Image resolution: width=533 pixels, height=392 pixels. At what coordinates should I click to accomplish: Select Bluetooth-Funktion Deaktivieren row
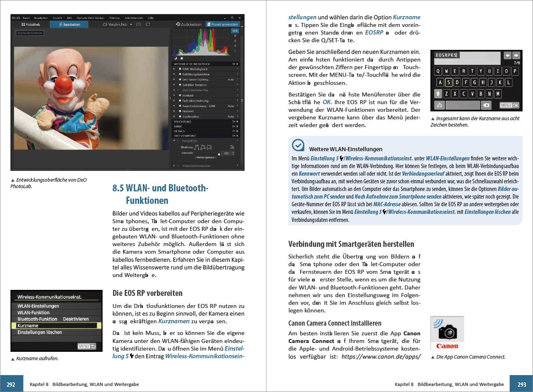[x=57, y=319]
